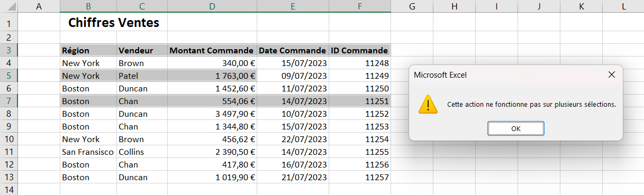Screen dimensions: 644x195
Task: Select column header E
Action: pos(293,6)
